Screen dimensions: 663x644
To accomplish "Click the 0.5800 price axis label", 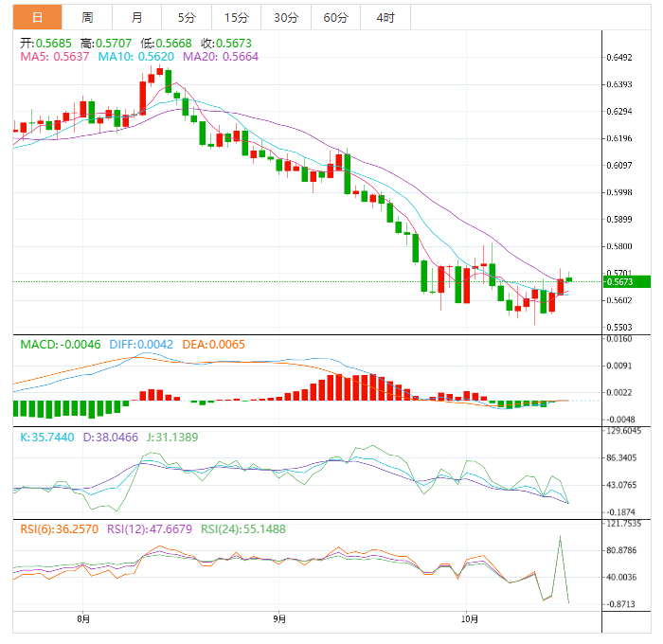I will (x=619, y=246).
